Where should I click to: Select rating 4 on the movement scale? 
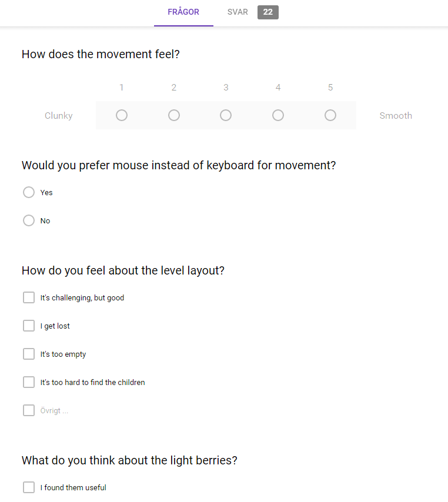pyautogui.click(x=278, y=115)
